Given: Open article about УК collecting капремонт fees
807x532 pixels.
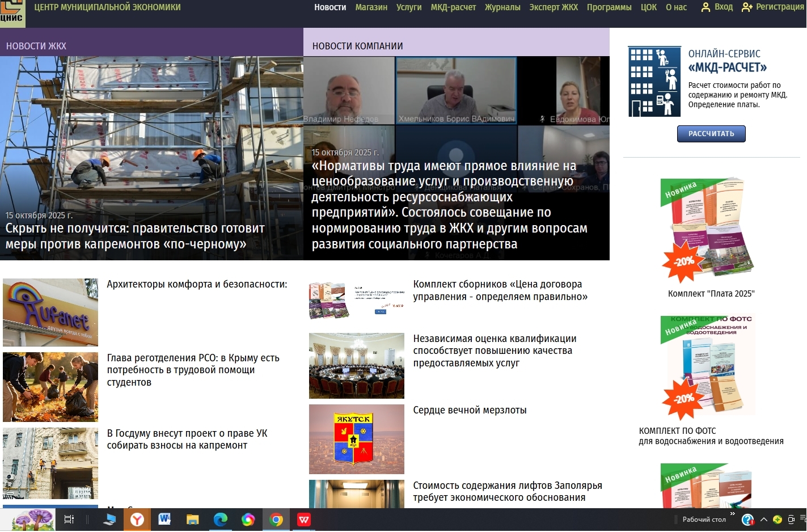Looking at the screenshot, I should click(x=187, y=439).
